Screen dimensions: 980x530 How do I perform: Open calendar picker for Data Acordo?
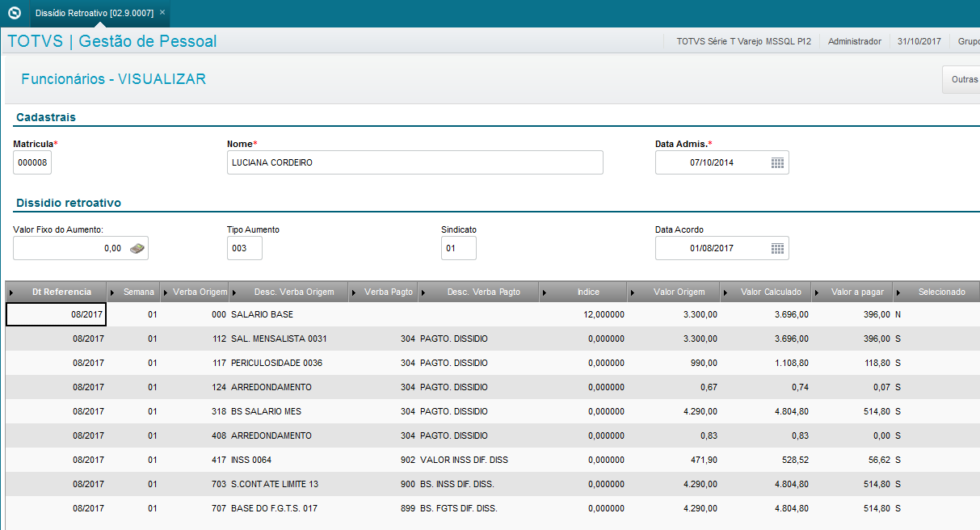[x=777, y=248]
